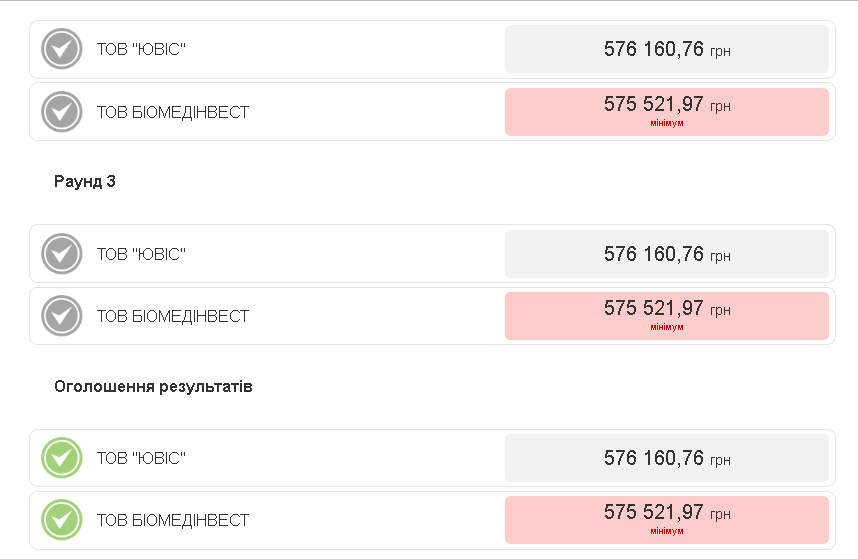Viewport: 858px width, 559px height.
Task: Click the topmost ТОВ "ЮВІС" bidder name
Action: click(x=141, y=50)
